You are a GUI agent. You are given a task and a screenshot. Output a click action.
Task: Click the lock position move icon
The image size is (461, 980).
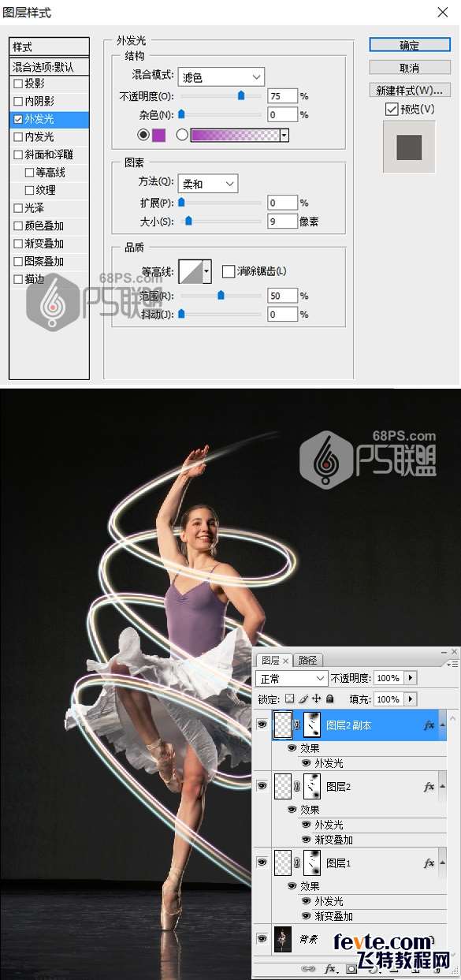point(316,699)
